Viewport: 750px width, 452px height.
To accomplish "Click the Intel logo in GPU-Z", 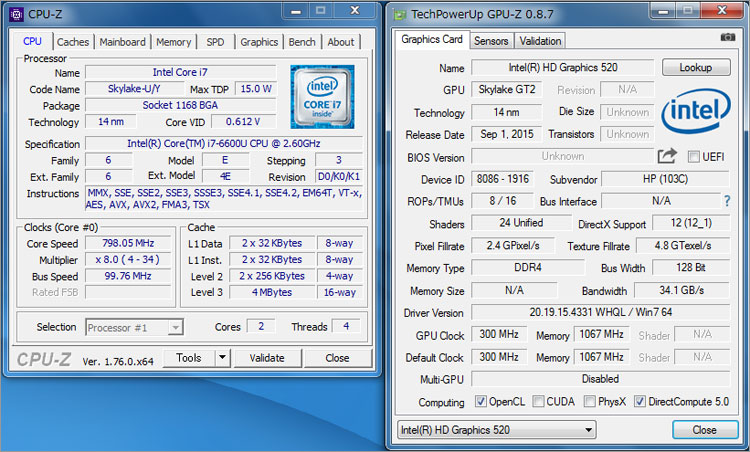I will tap(696, 111).
